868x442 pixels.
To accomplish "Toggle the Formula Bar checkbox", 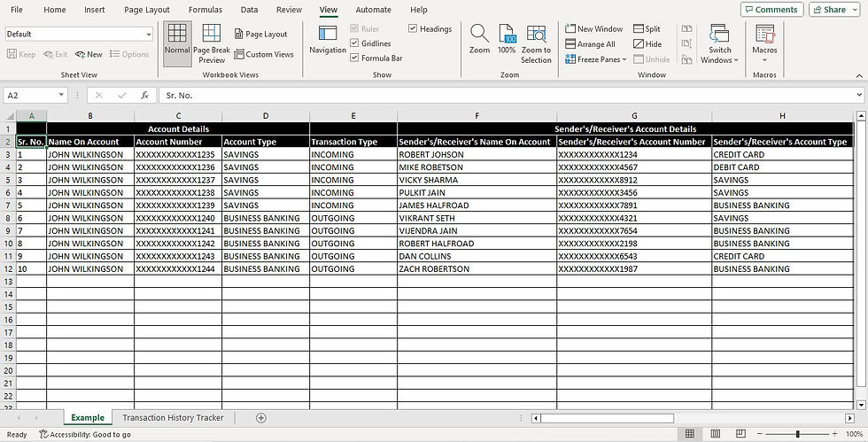I will 354,58.
